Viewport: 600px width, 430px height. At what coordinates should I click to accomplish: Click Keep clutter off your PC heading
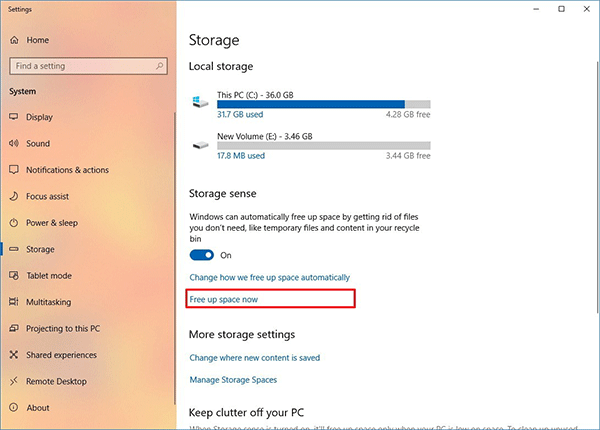point(246,412)
